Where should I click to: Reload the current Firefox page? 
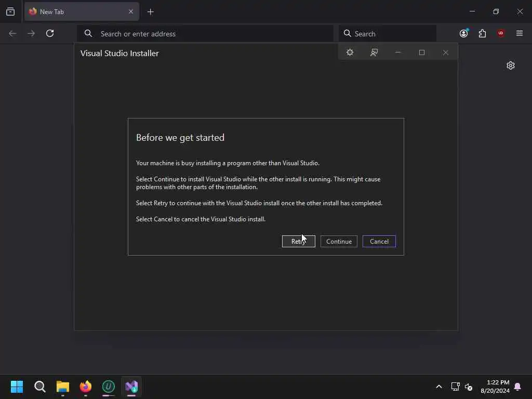coord(50,33)
